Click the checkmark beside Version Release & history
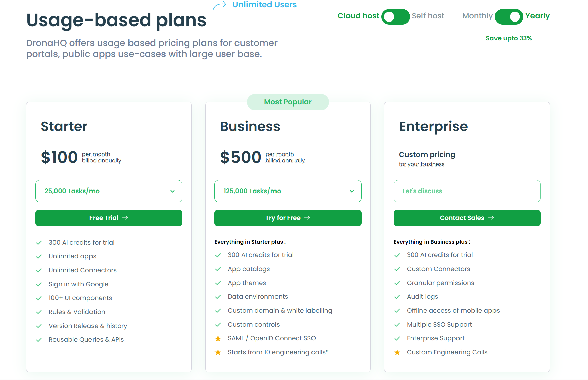588x380 pixels. tap(39, 326)
